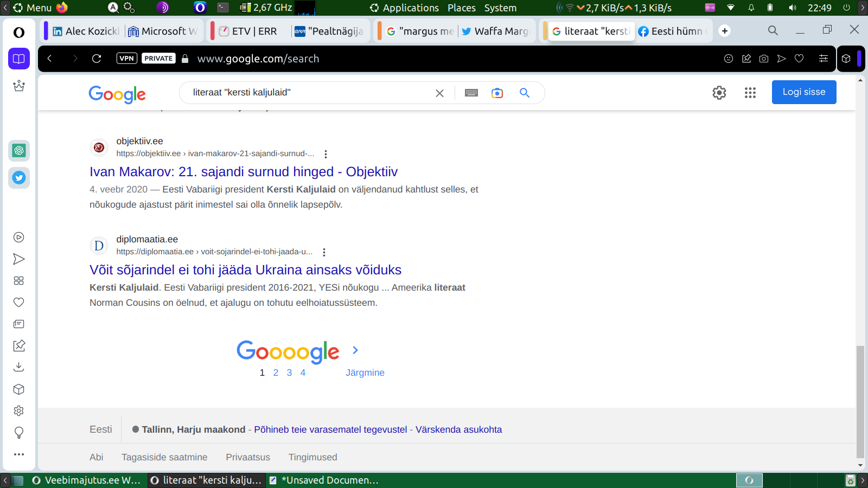Open My Flow sidebar icon
868x488 pixels.
pyautogui.click(x=19, y=259)
